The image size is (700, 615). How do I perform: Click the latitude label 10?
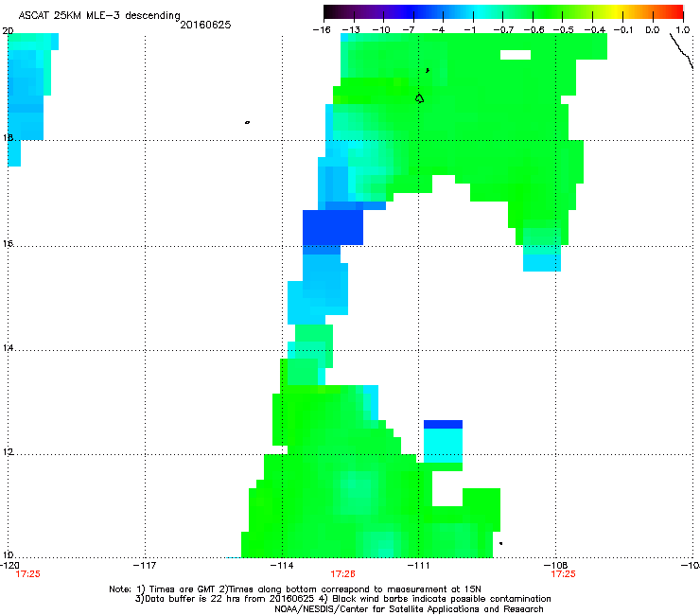pyautogui.click(x=8, y=555)
